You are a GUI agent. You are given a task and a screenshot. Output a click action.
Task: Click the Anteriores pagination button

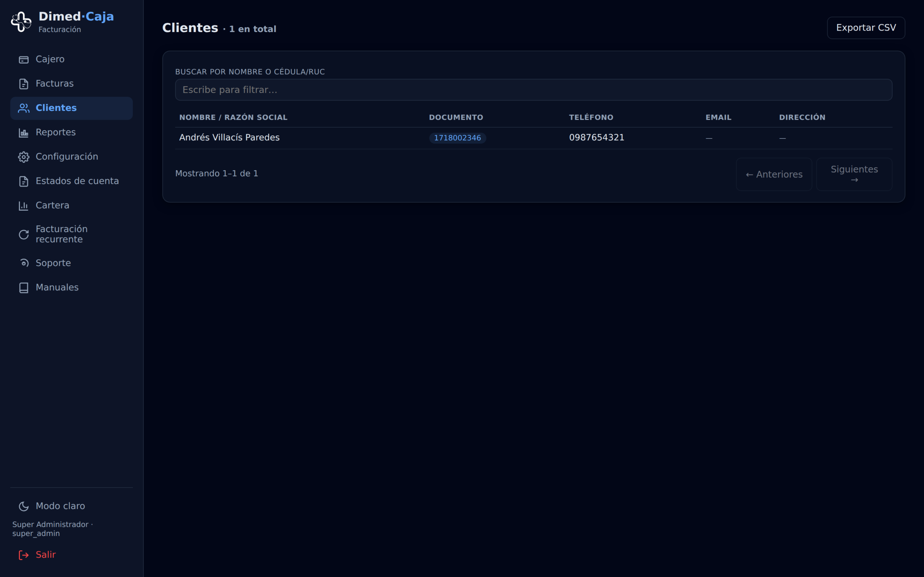pos(774,175)
